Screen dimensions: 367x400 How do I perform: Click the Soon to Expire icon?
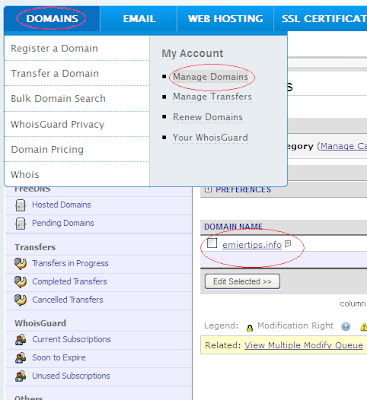[21, 358]
